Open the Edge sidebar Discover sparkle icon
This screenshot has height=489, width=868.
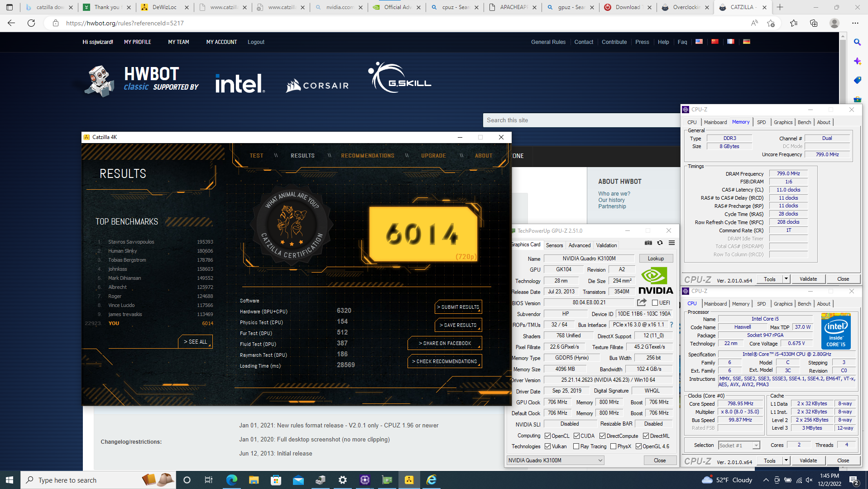[x=857, y=61]
